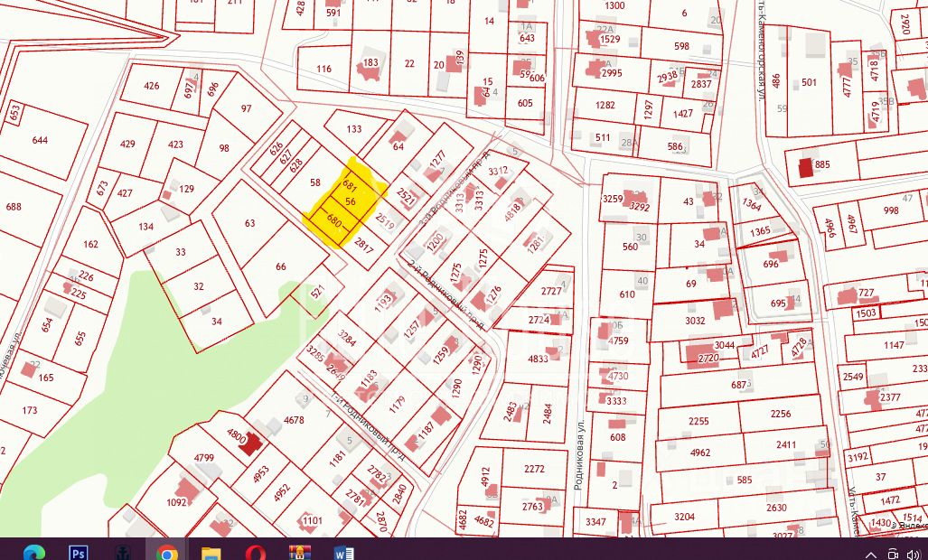
Task: Select parcel 998 on the map
Action: pyautogui.click(x=890, y=210)
